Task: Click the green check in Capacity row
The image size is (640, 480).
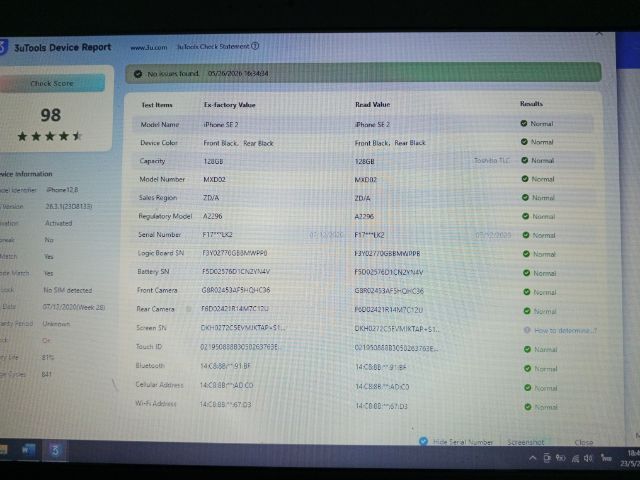Action: [x=524, y=160]
